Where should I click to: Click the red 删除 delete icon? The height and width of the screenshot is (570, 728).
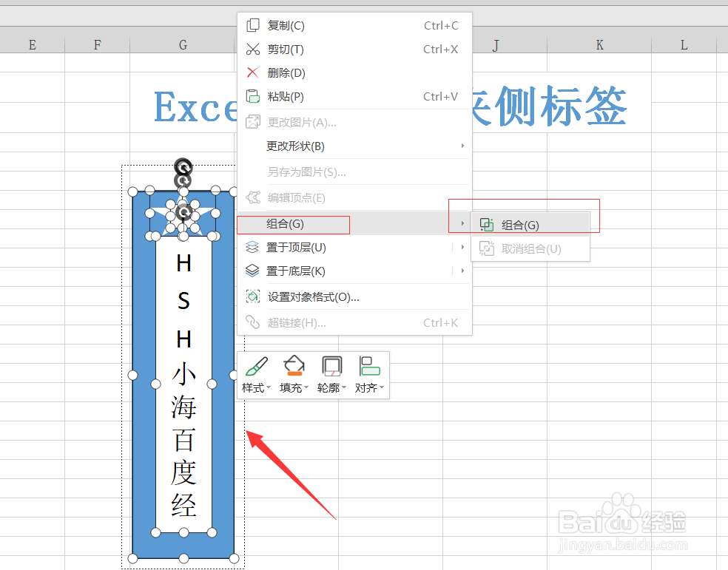252,72
